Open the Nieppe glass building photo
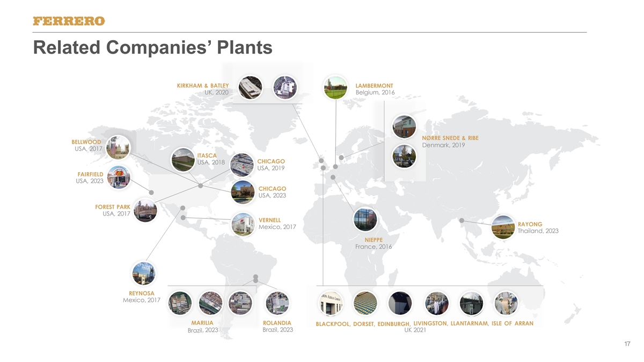Viewport: 644px width, 362px height. (x=365, y=219)
